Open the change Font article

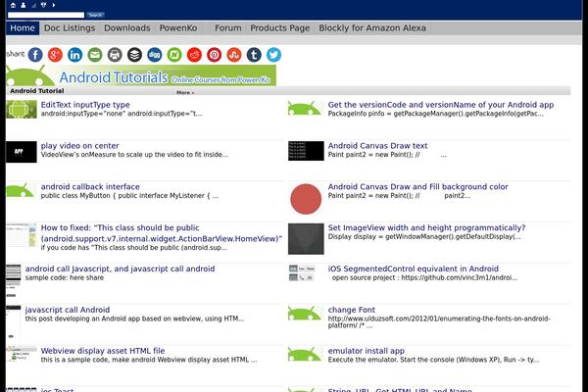[352, 310]
